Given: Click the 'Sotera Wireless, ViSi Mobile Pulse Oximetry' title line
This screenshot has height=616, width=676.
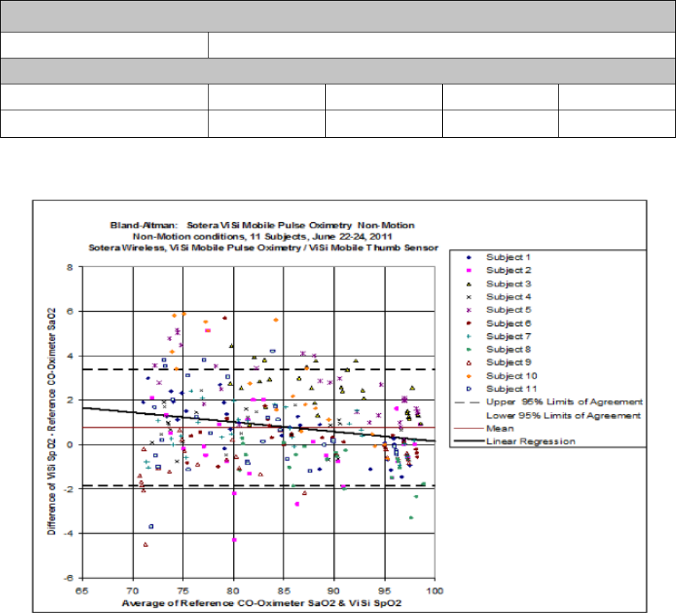Looking at the screenshot, I should coord(263,248).
